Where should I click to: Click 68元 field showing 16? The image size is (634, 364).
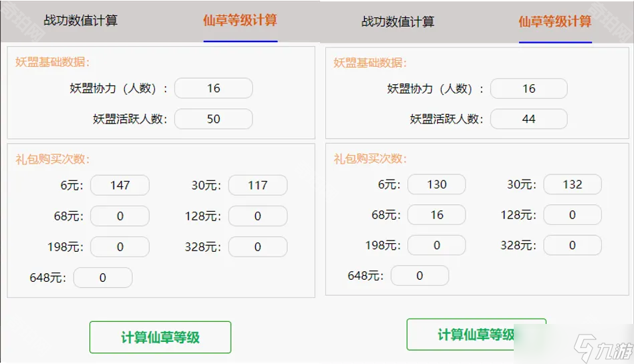click(437, 215)
